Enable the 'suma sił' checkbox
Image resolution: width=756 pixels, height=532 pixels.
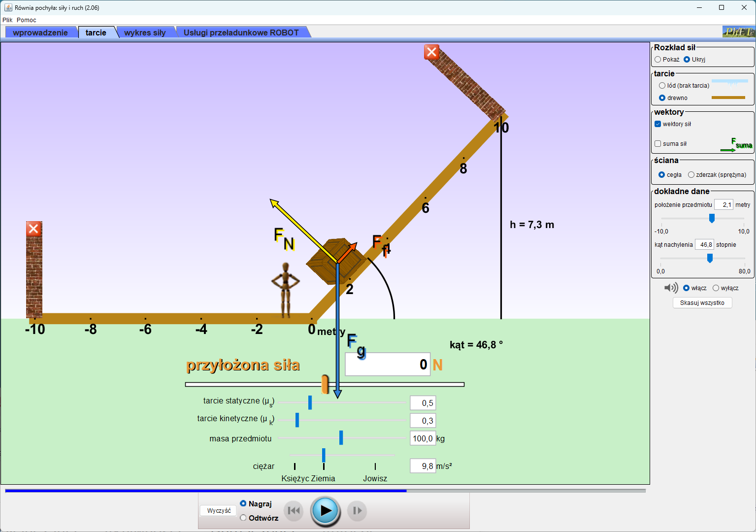658,144
